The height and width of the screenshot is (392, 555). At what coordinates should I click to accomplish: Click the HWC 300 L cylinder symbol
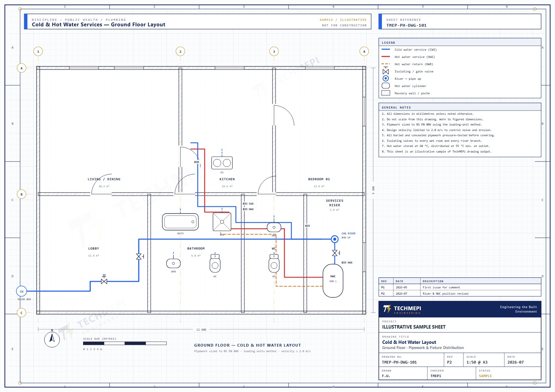click(x=333, y=281)
